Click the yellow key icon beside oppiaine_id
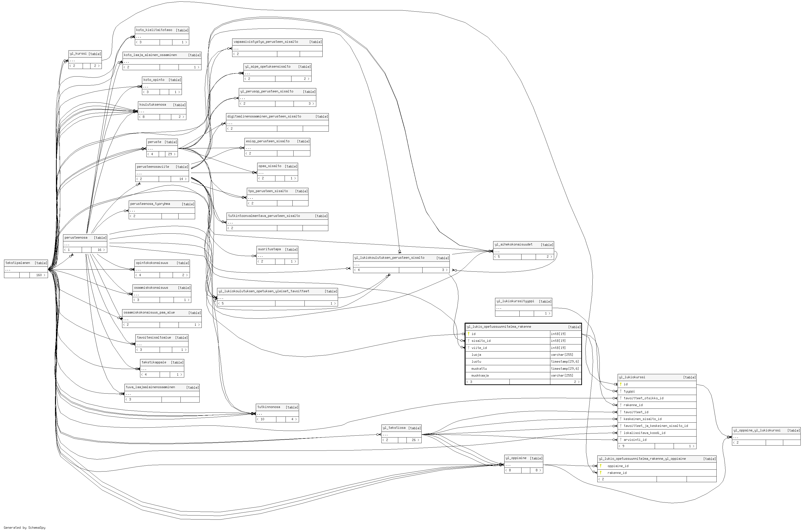 tap(600, 466)
